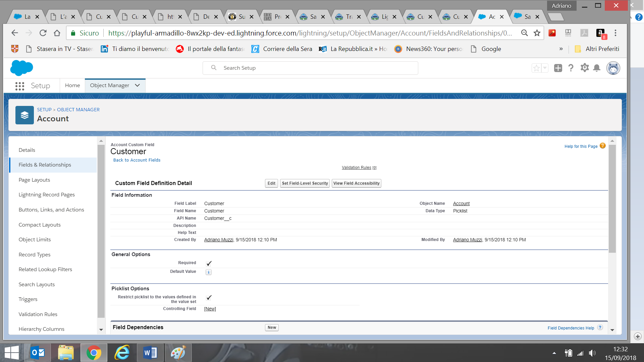The height and width of the screenshot is (362, 644).
Task: Click the favorites star icon in header
Action: point(536,68)
